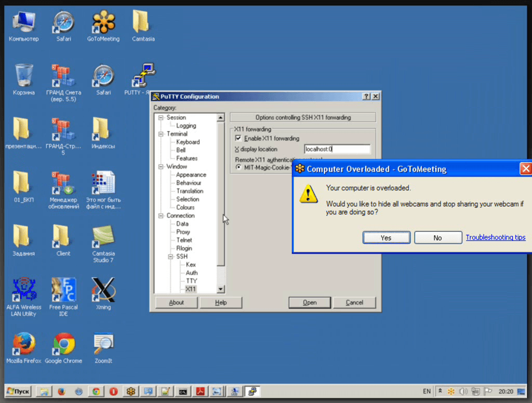The image size is (532, 403).
Task: Select Colours in the category tree
Action: click(x=185, y=207)
